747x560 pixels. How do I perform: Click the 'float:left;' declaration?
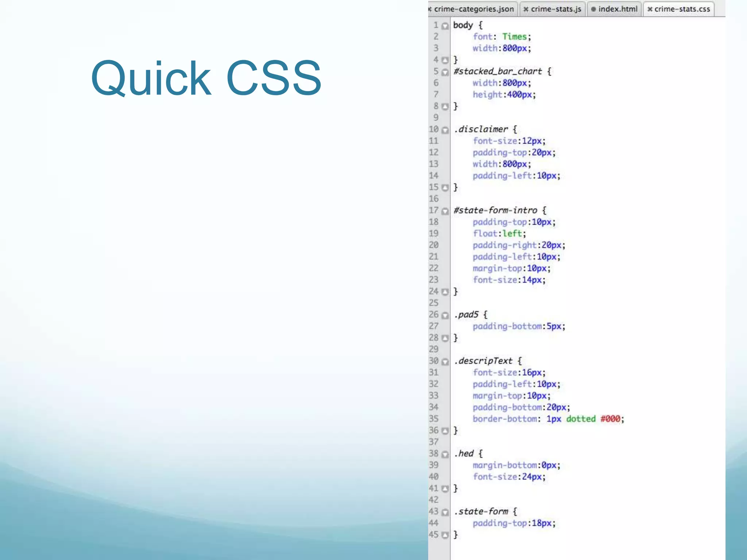(x=499, y=234)
